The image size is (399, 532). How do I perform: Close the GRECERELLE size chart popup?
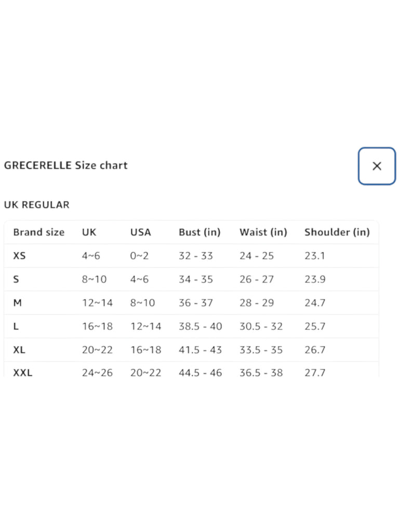[377, 166]
